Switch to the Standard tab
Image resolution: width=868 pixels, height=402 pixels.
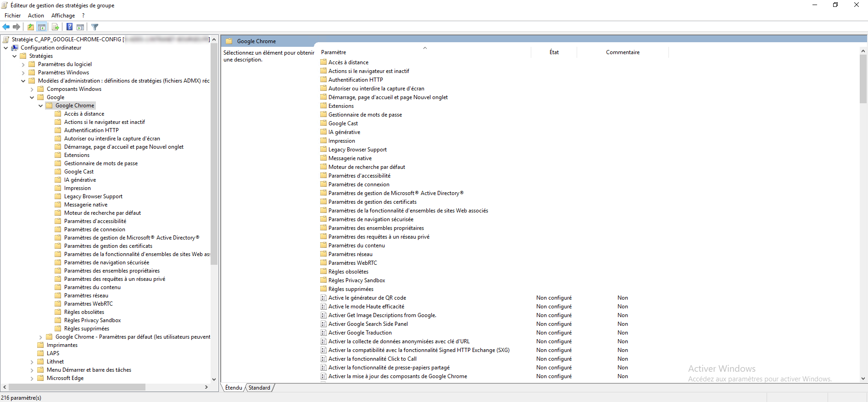(259, 388)
